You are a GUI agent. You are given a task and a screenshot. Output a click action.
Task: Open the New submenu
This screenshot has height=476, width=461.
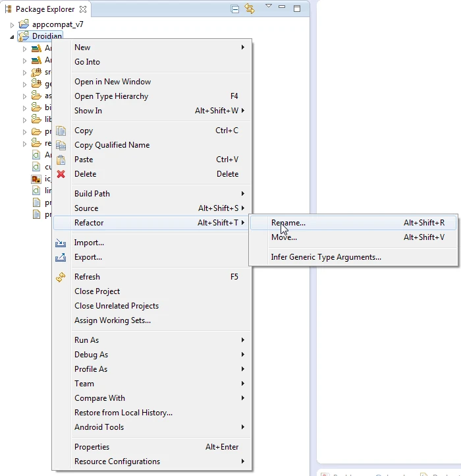pos(153,47)
